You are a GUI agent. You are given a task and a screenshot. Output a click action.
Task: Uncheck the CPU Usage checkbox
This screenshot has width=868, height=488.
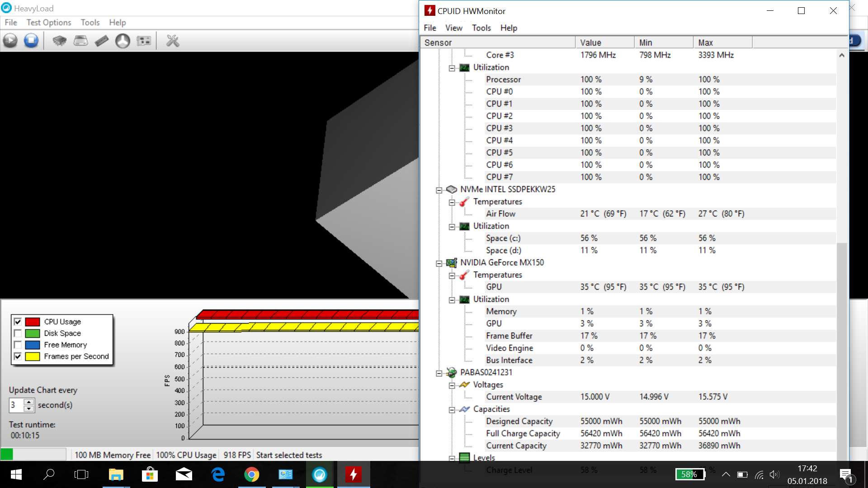[x=18, y=322]
